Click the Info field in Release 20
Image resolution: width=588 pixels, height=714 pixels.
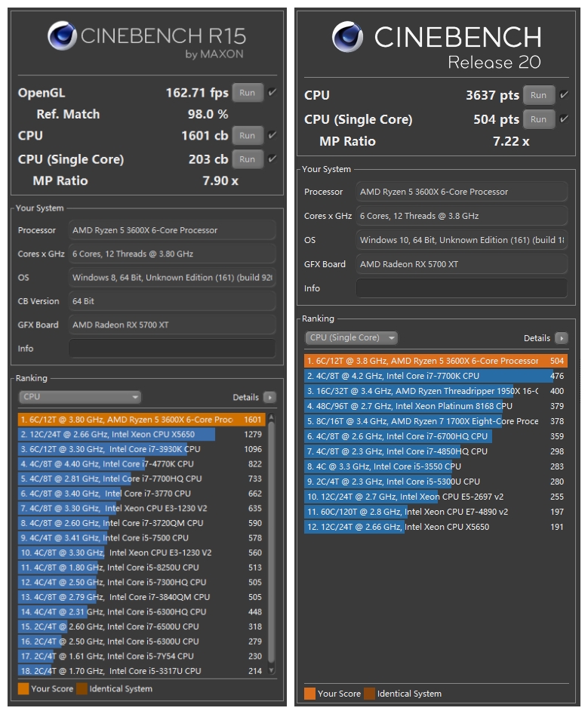pyautogui.click(x=461, y=288)
